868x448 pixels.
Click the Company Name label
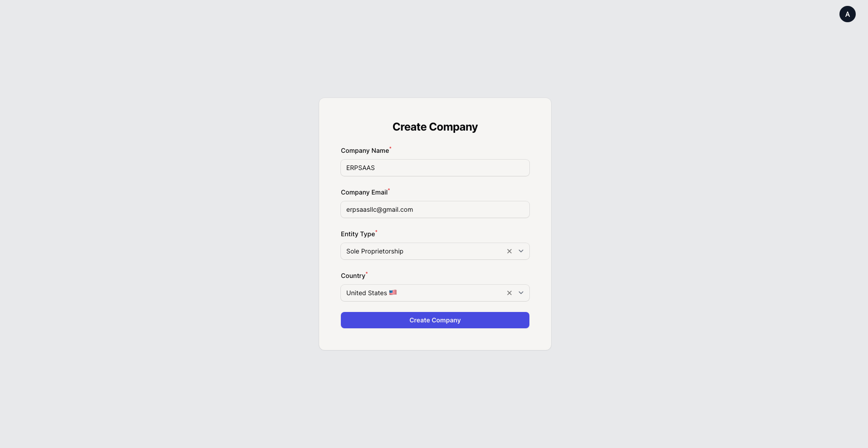click(364, 151)
